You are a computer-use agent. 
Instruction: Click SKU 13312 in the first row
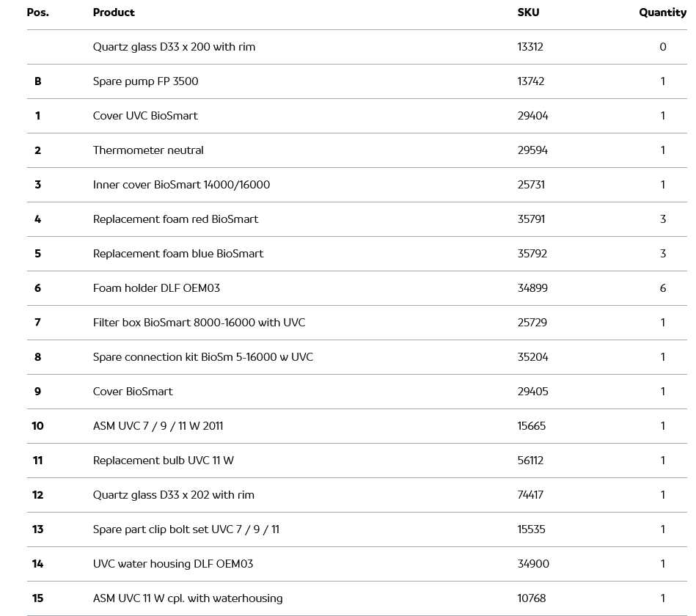coord(530,47)
